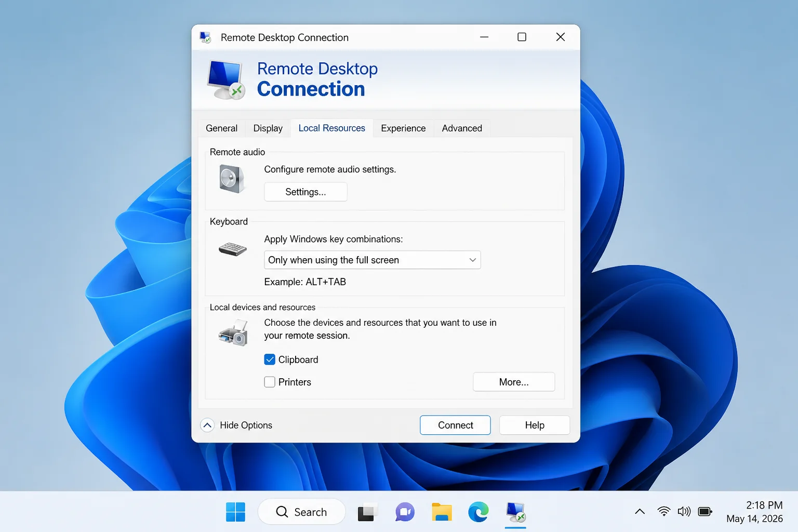The height and width of the screenshot is (532, 798).
Task: Click the large Remote Desktop monitor logo
Action: pos(226,80)
